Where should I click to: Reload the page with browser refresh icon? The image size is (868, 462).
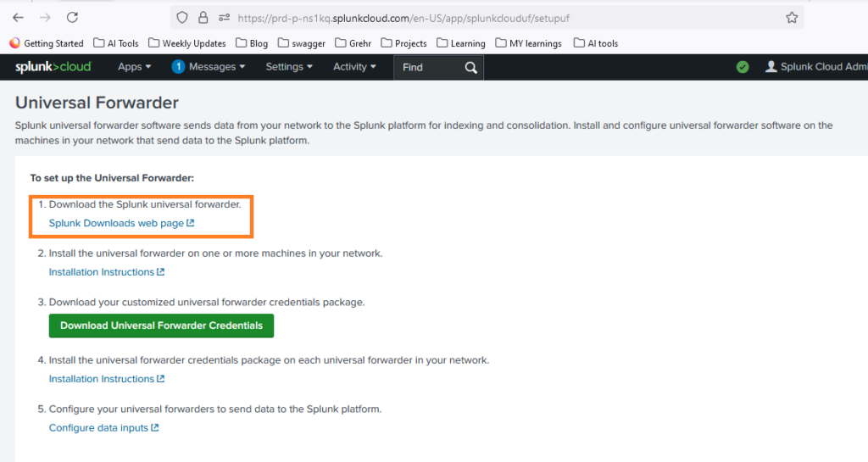(x=72, y=17)
